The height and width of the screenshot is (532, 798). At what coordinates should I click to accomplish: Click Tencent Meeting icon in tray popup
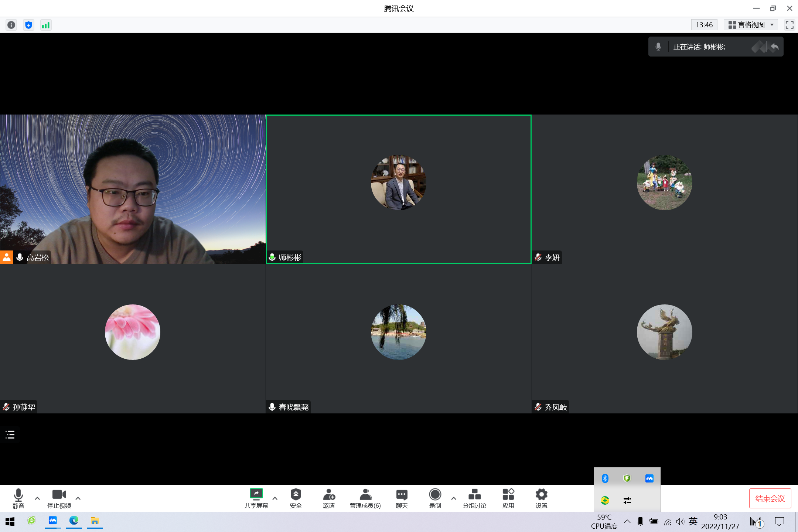tap(649, 478)
